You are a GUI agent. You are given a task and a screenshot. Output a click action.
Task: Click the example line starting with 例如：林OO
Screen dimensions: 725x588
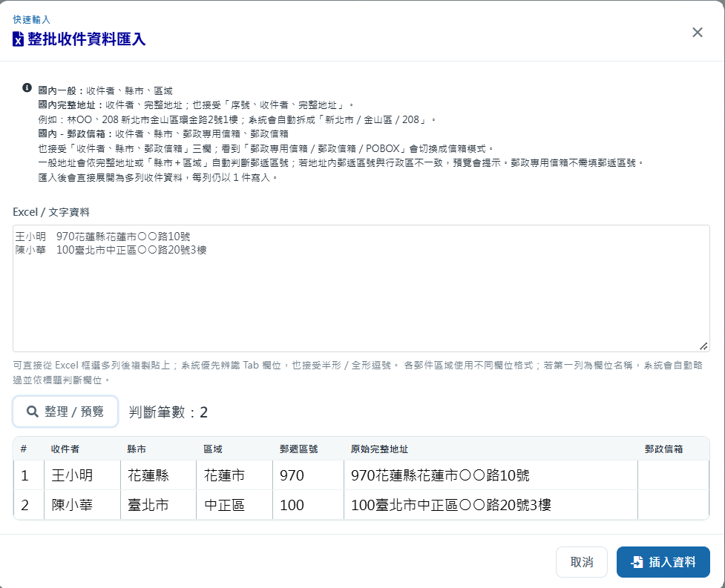(x=237, y=119)
